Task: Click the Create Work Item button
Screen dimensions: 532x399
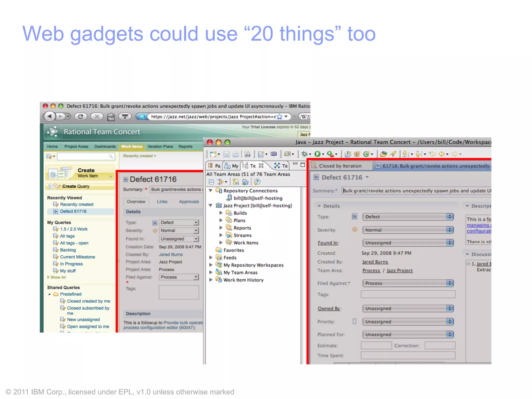Action: pos(80,173)
